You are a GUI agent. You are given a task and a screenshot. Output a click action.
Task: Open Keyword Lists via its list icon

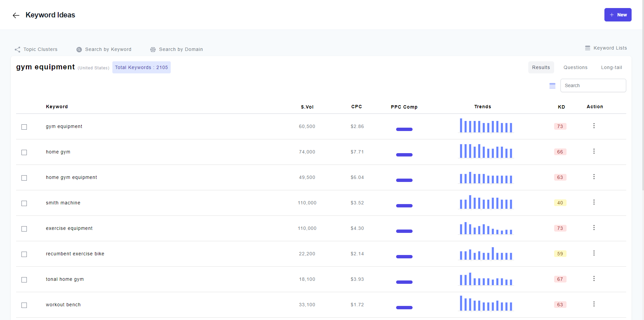click(587, 48)
